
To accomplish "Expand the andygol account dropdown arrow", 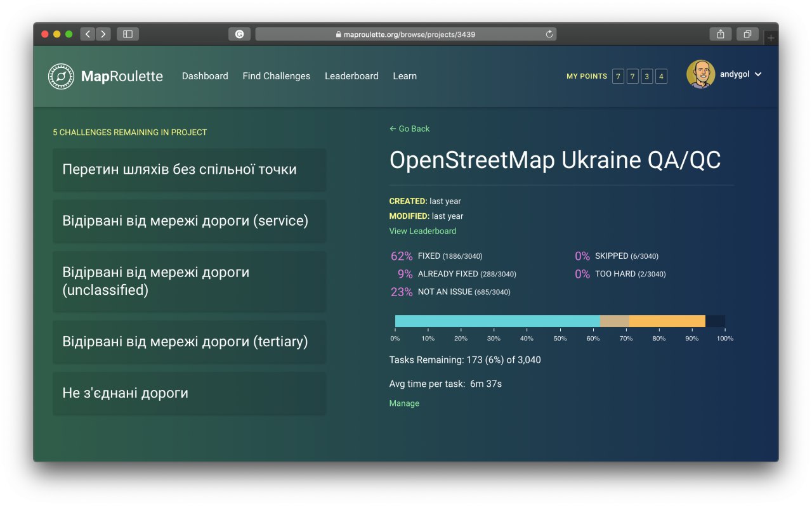I will [757, 74].
